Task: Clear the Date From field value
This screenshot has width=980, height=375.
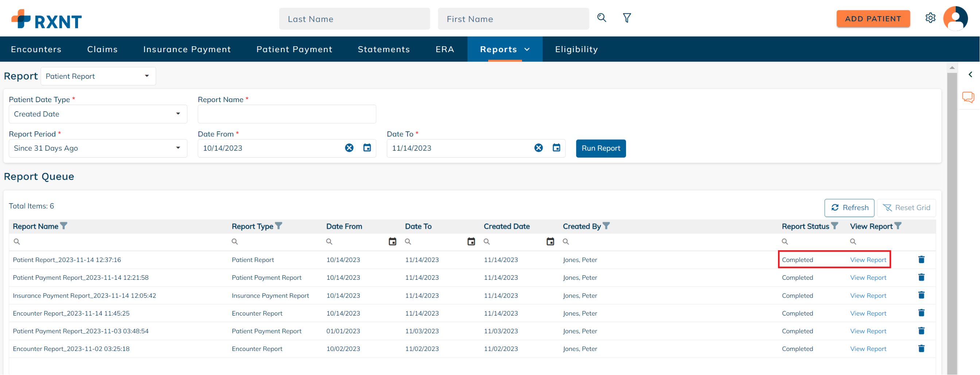Action: (349, 148)
